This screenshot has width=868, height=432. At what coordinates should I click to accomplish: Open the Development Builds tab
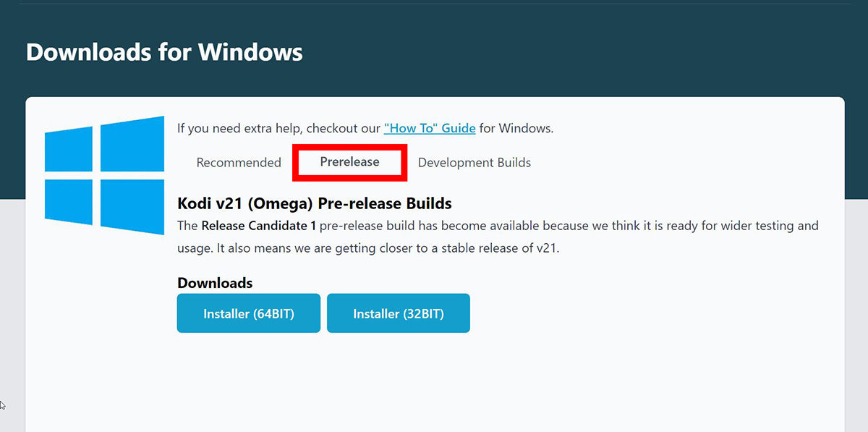pyautogui.click(x=475, y=162)
